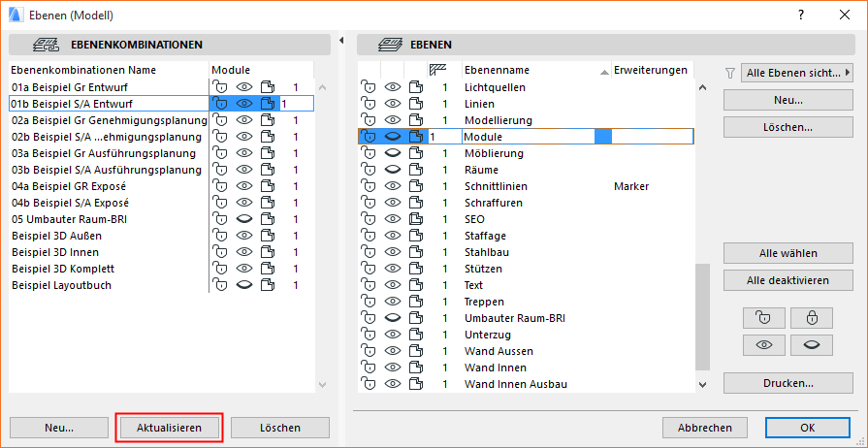Click the intersection group column header icon
The image size is (868, 448).
[438, 70]
